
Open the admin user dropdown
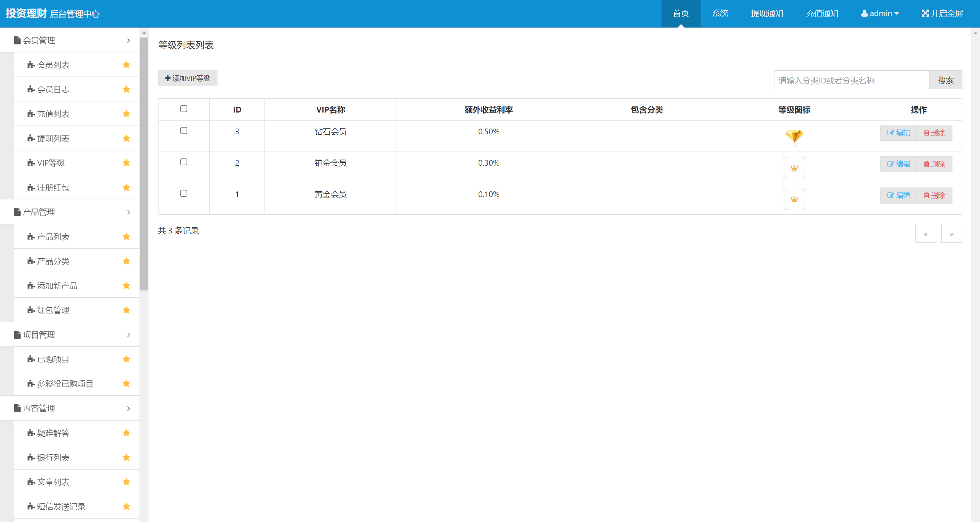pos(880,13)
